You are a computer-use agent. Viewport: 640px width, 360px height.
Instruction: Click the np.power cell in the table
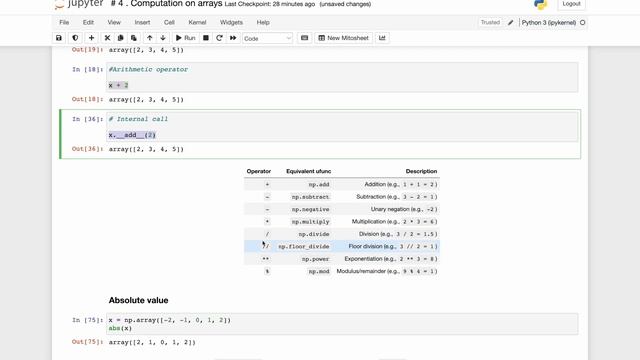click(316, 259)
